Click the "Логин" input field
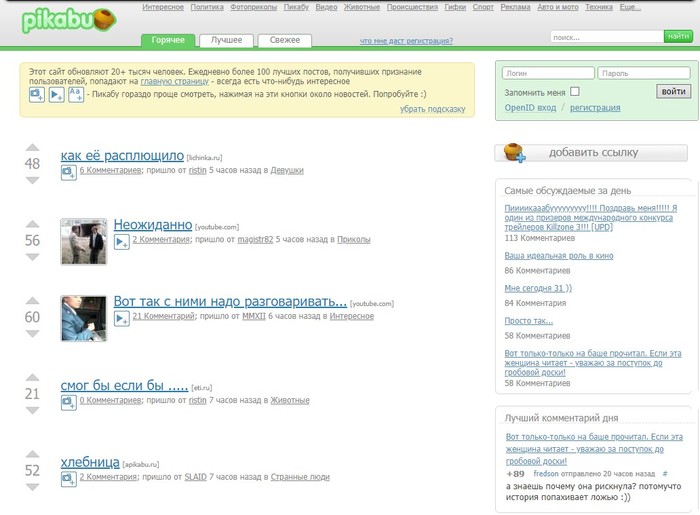 pyautogui.click(x=546, y=73)
